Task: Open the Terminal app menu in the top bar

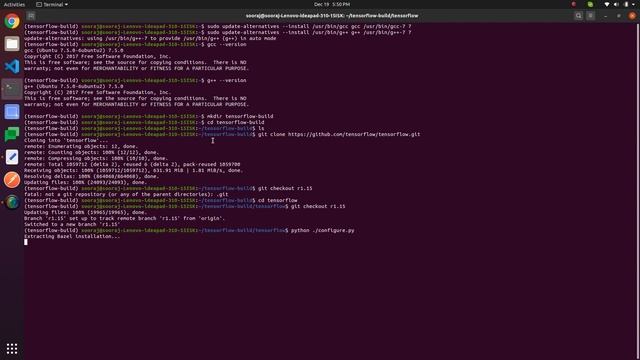Action: (52, 4)
